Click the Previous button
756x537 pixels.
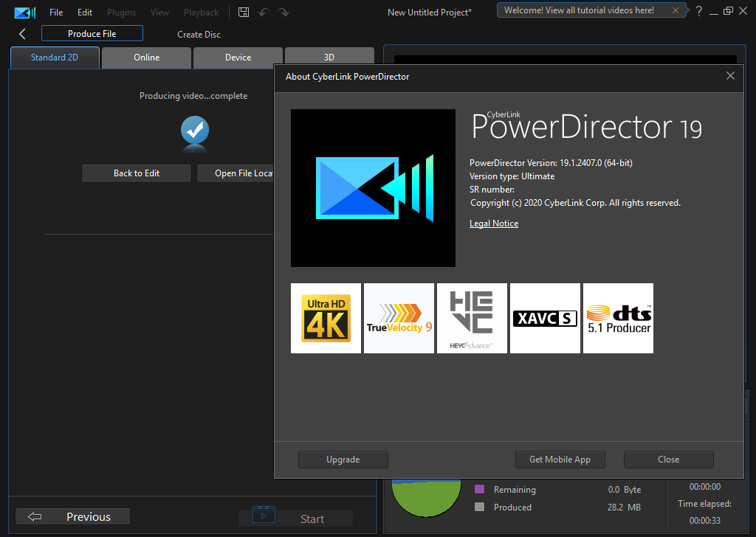point(73,517)
